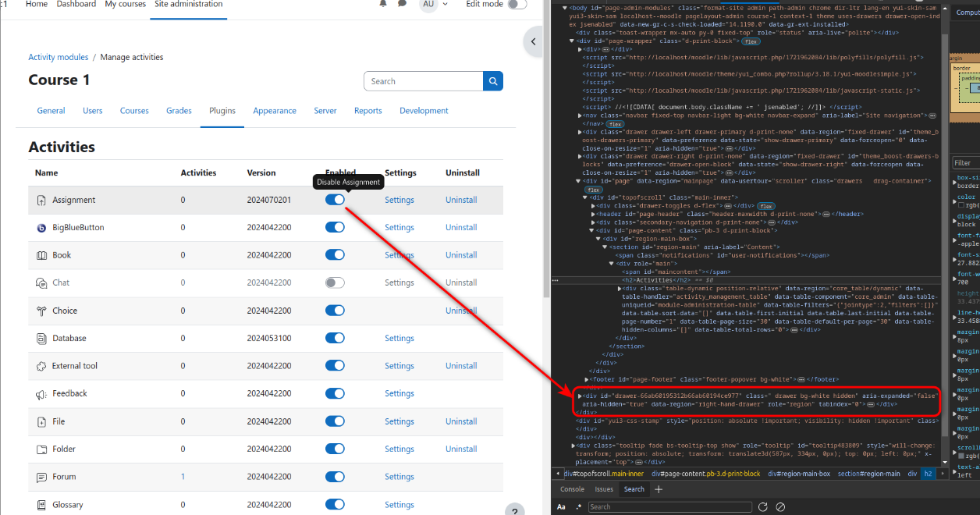Open the Plugins admin tab
980x515 pixels.
tap(222, 111)
